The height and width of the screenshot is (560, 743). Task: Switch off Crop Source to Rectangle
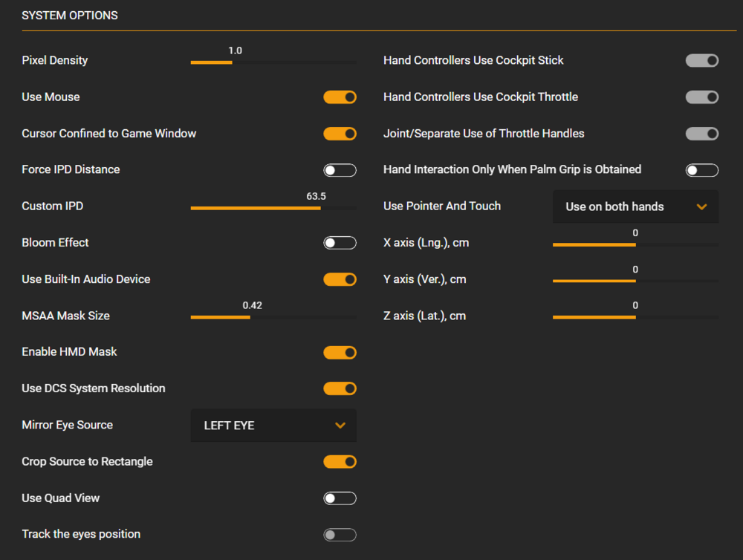point(340,461)
